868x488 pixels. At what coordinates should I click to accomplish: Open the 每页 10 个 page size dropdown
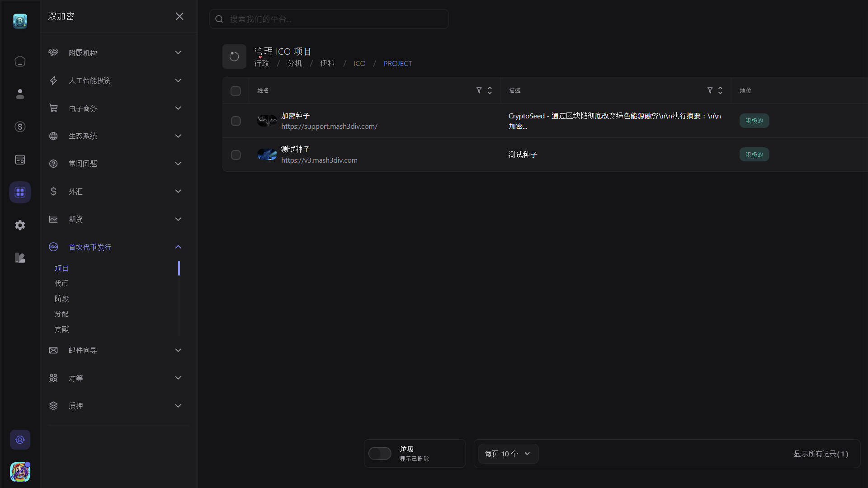pyautogui.click(x=508, y=454)
